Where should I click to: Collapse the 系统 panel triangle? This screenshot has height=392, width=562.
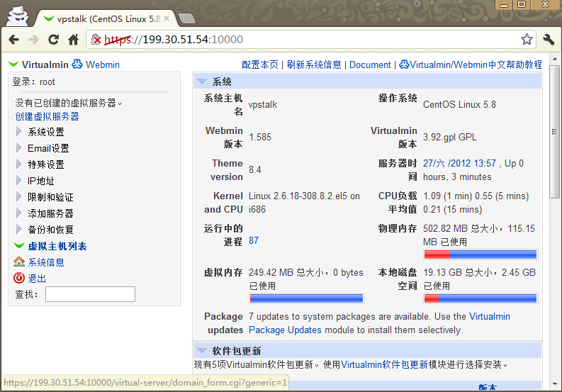pos(202,82)
